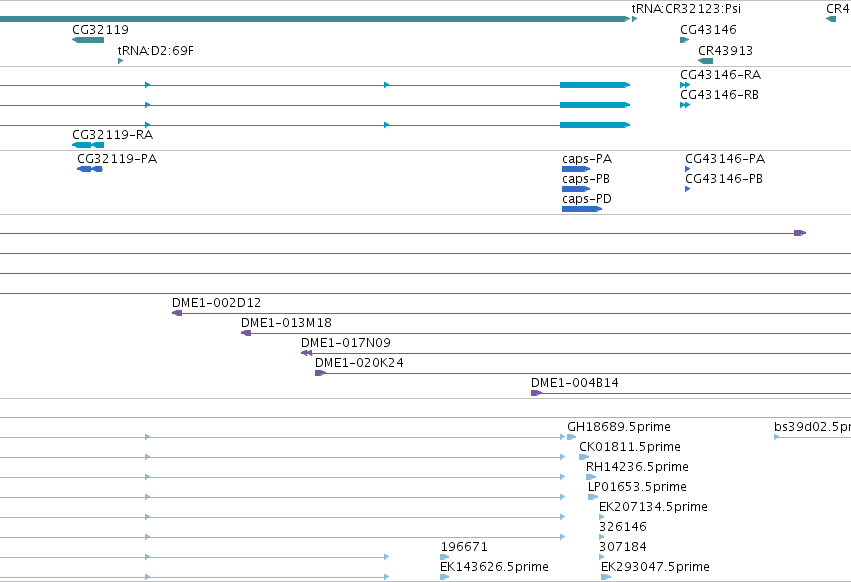Select the DME1-004B14 purple arrowhead
Screen dimensions: 851x582
(536, 393)
